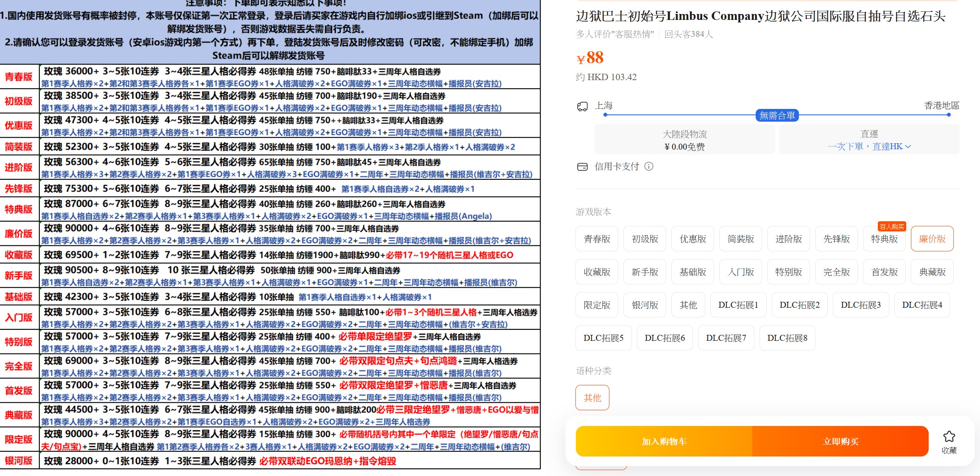This screenshot has height=476, width=980.
Task: Select the 典藏版 version button
Action: (933, 272)
